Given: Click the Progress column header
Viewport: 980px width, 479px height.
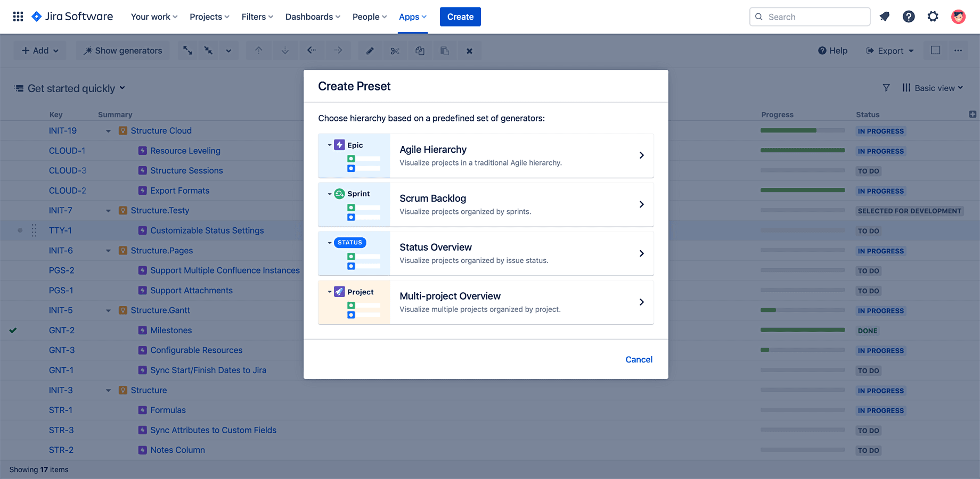Looking at the screenshot, I should click(777, 114).
